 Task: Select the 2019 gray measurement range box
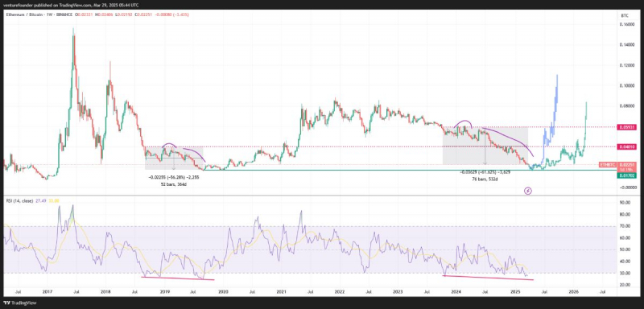[x=174, y=158]
